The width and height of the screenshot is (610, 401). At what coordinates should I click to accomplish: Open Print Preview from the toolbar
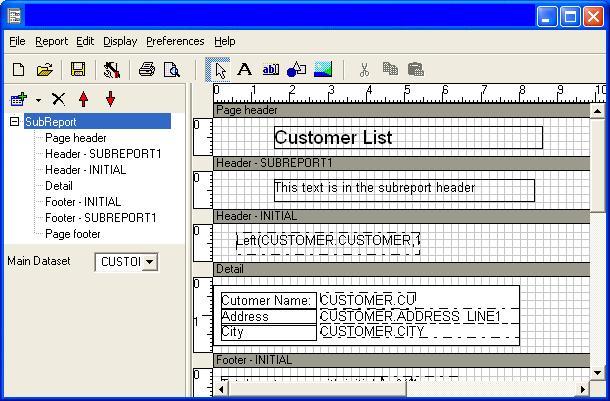(172, 69)
